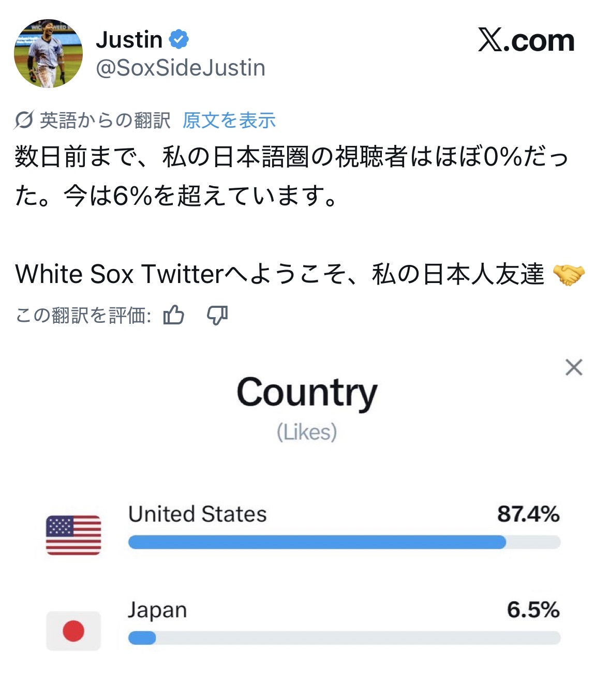Viewport: 610px width, 700px height.
Task: Show original text via 原文を表示
Action: [x=229, y=120]
